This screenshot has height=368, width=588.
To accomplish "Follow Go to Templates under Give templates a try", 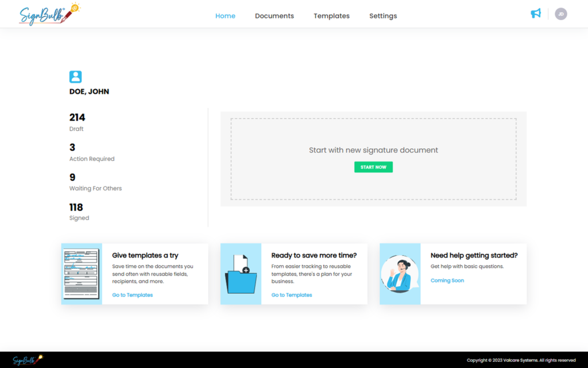I will tap(133, 295).
